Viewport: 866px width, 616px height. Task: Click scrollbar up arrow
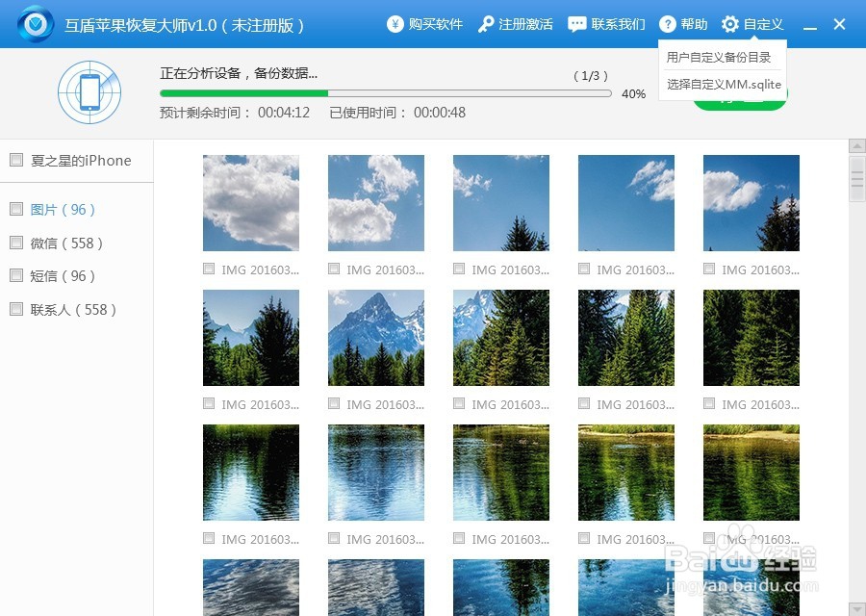(x=857, y=146)
